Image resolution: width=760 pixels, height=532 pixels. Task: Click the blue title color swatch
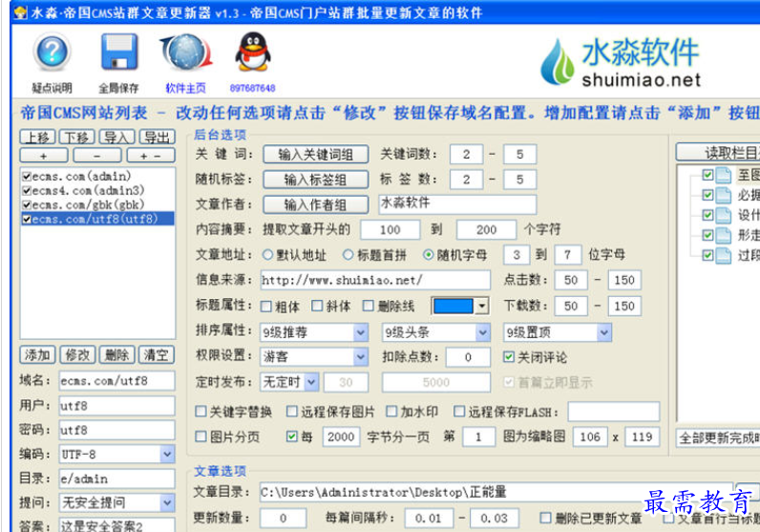pos(454,306)
